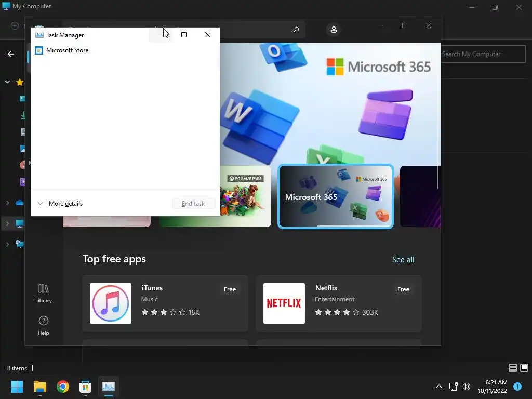Click the 8 items status text
Screen dimensions: 532x399
[17, 368]
